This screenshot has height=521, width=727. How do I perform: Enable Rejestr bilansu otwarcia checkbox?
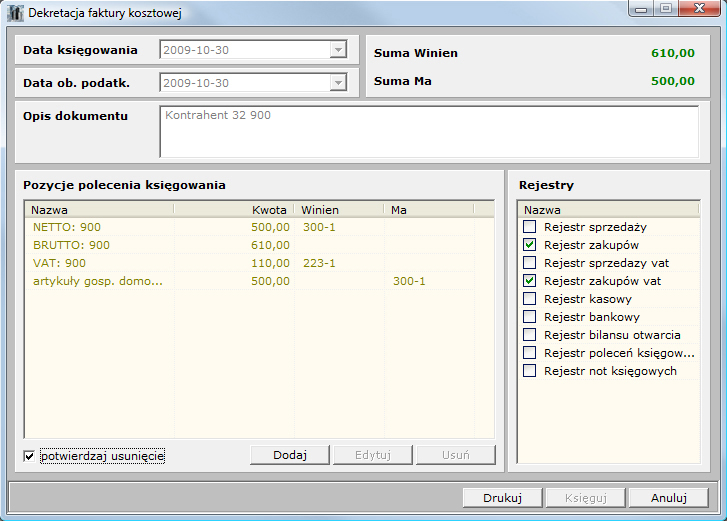[529, 335]
